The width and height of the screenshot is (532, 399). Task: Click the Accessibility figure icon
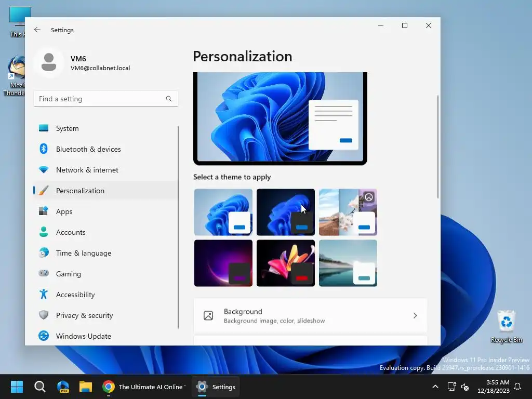click(44, 294)
